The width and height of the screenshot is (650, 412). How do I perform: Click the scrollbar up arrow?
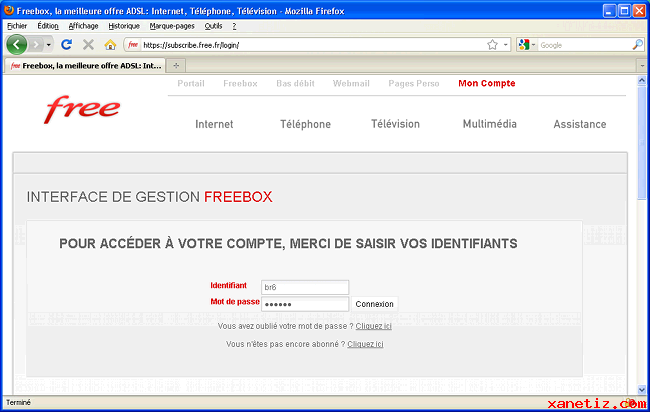(x=642, y=80)
